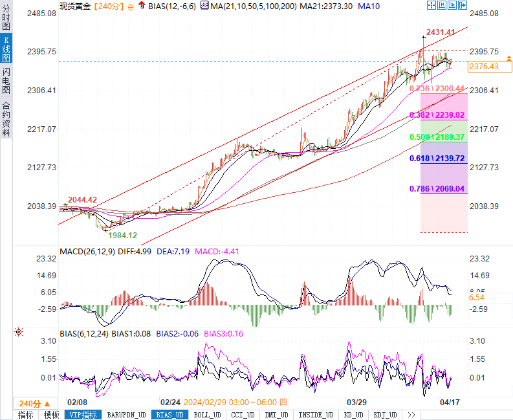Screen dimensions: 513x420
Task: Open the 闪电图 sidebar tab
Action: 6,80
